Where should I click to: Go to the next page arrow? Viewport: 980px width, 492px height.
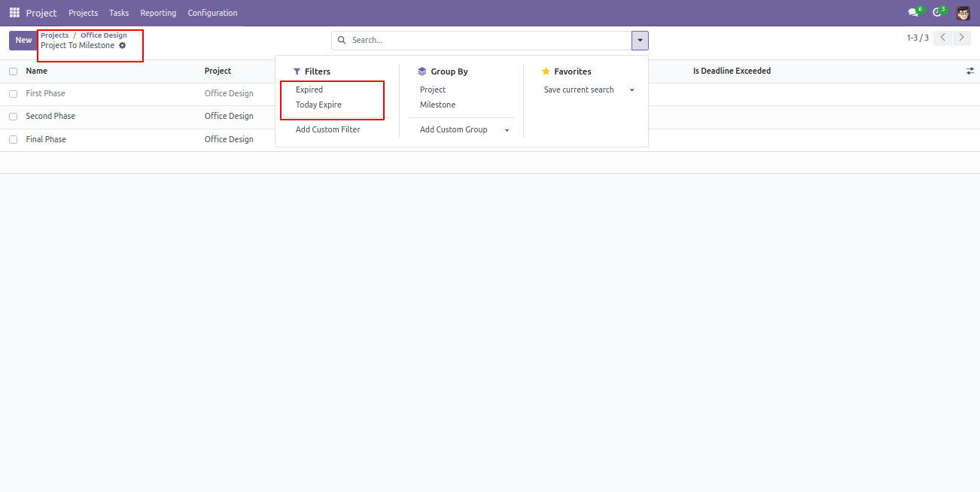tap(961, 38)
